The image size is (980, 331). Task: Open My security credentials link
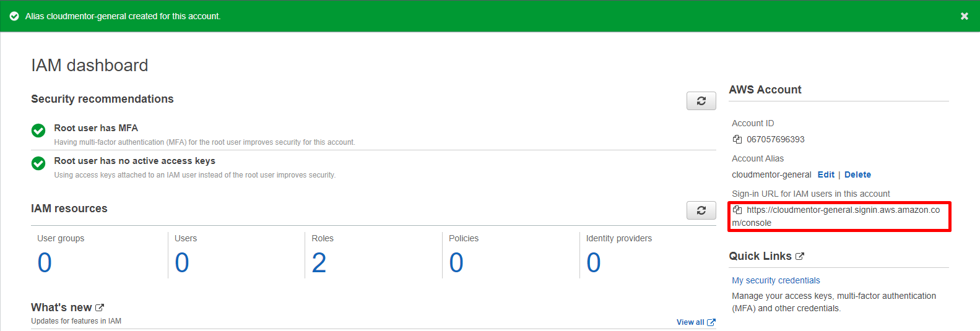point(776,280)
